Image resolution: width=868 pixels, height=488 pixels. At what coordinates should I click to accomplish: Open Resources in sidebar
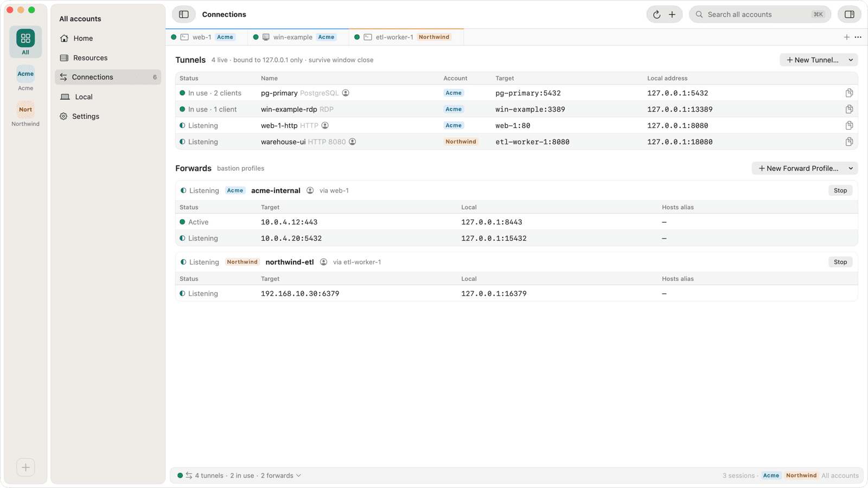pyautogui.click(x=108, y=58)
